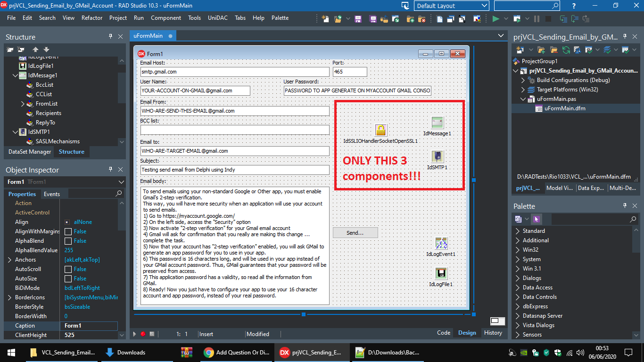
Task: Expand the Data Access palette category
Action: coord(518,288)
